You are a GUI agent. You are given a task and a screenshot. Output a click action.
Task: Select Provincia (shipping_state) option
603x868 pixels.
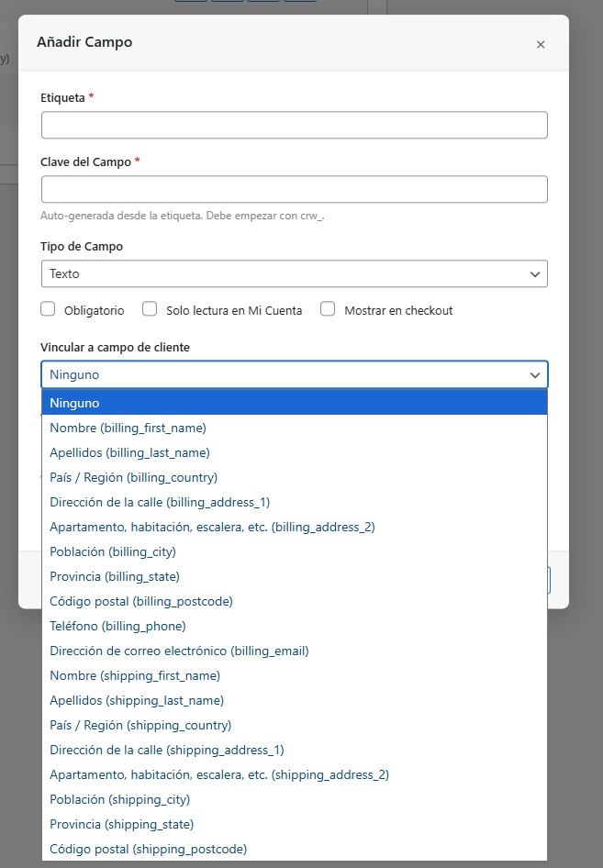pos(121,824)
